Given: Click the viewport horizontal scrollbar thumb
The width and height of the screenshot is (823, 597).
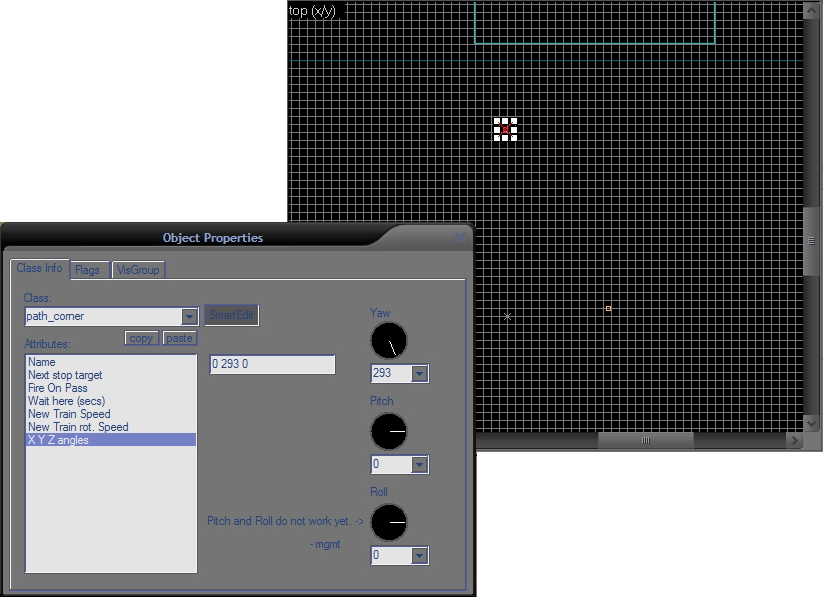Looking at the screenshot, I should tap(645, 441).
